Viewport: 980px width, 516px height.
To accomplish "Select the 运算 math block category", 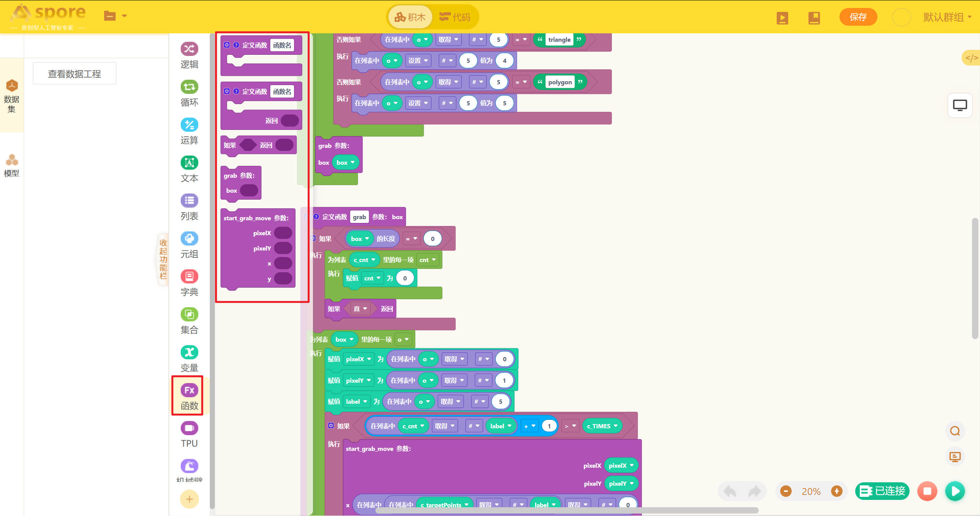I will [x=189, y=131].
